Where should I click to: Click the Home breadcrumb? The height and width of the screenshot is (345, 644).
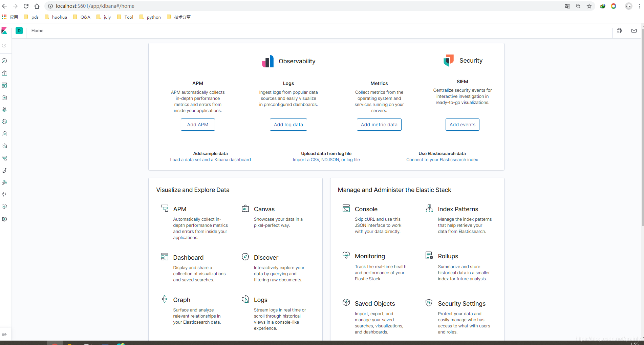point(37,31)
